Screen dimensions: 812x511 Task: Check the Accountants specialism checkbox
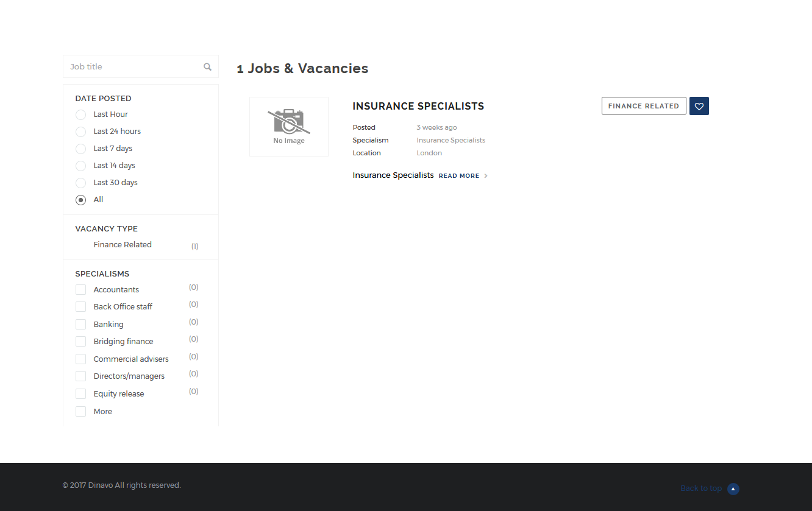tap(80, 289)
